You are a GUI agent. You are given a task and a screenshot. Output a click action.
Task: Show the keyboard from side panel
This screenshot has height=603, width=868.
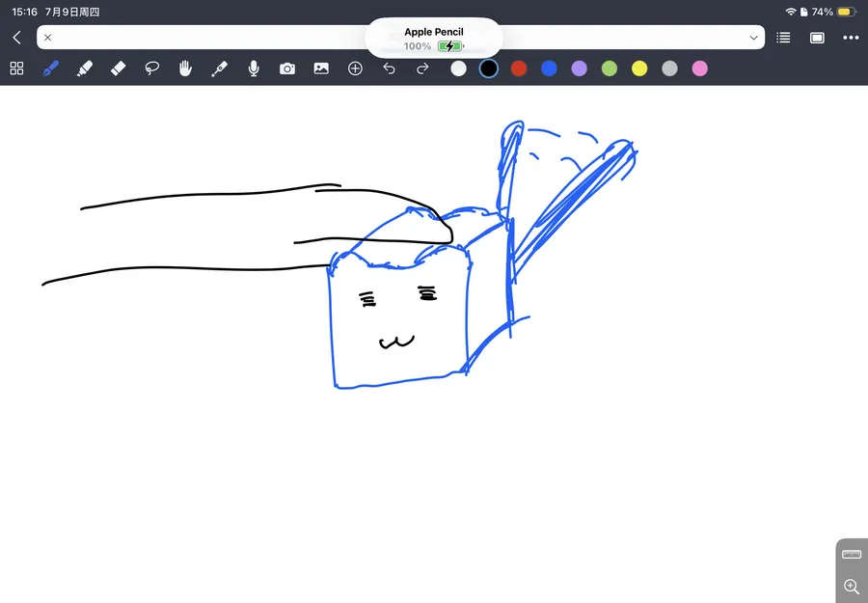(851, 554)
